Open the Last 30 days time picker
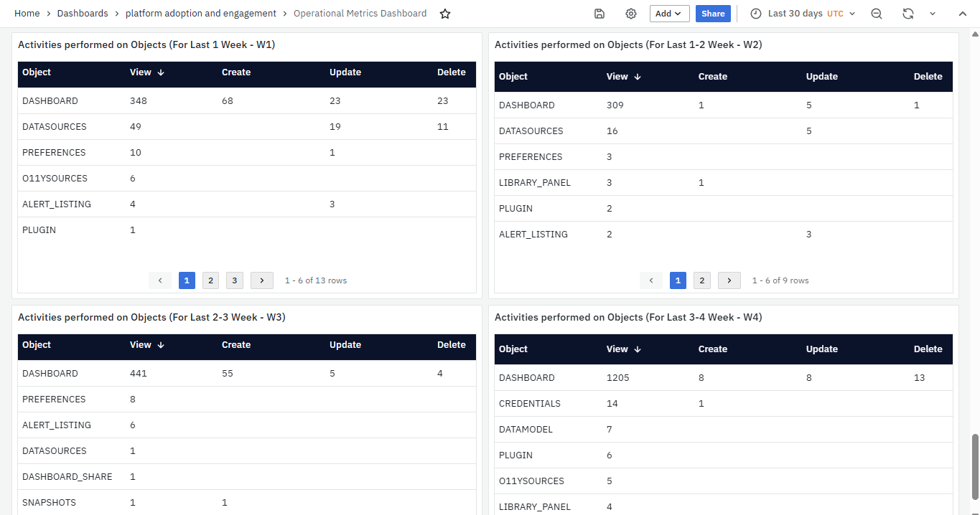The height and width of the screenshot is (515, 980). click(802, 14)
